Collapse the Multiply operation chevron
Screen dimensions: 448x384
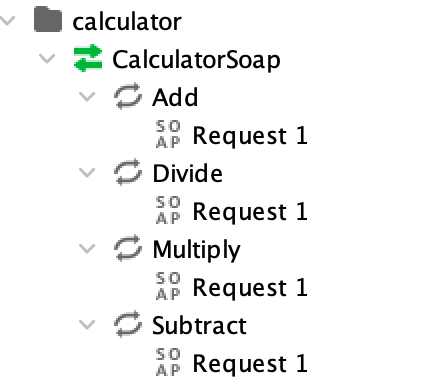coord(87,249)
